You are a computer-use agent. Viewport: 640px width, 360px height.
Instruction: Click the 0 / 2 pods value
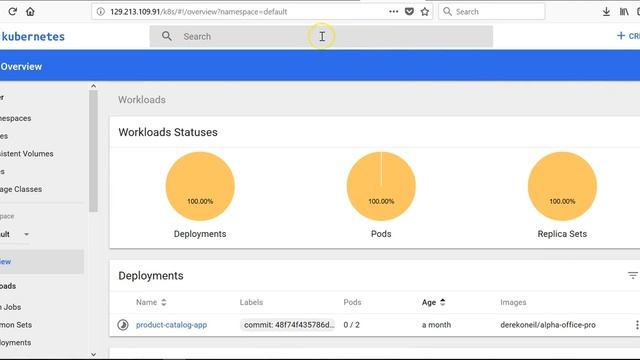click(x=351, y=325)
